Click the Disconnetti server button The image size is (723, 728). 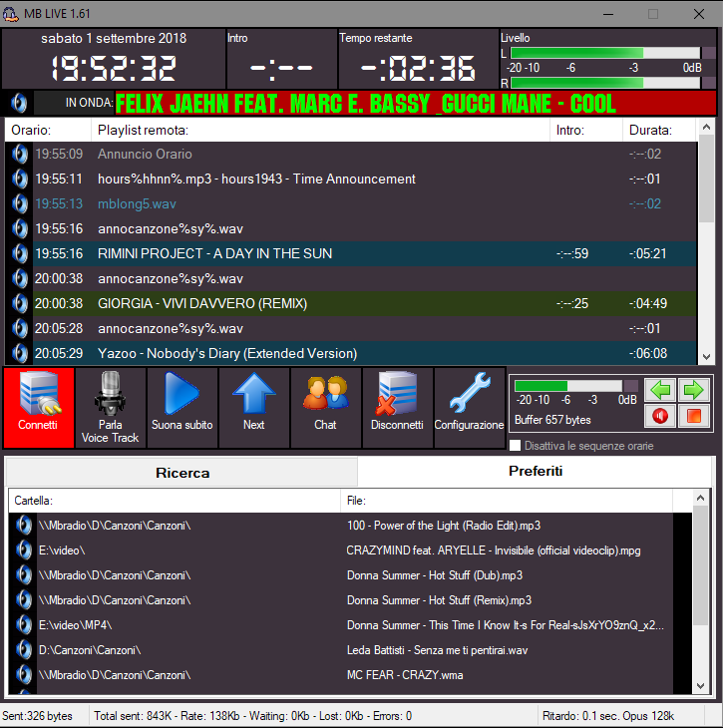coord(398,408)
